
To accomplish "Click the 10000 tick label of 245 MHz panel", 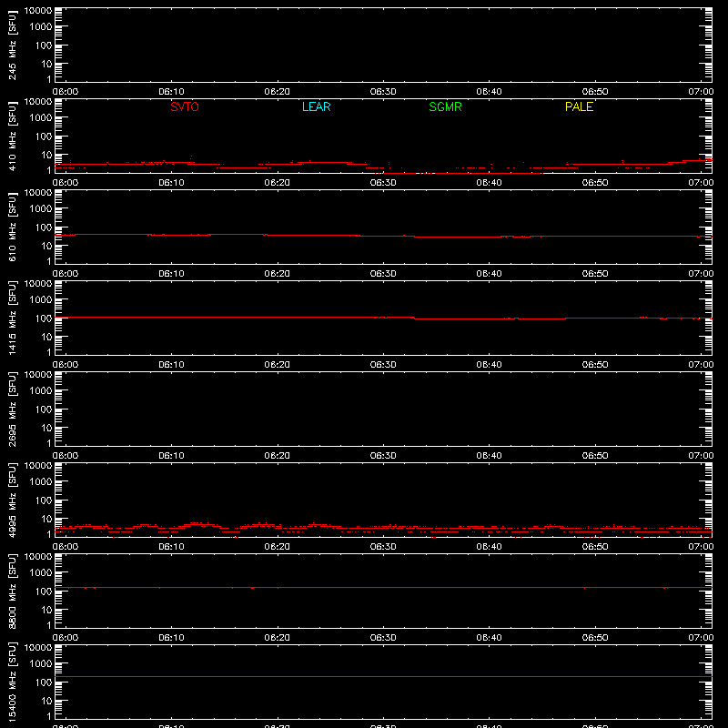I will coord(38,11).
